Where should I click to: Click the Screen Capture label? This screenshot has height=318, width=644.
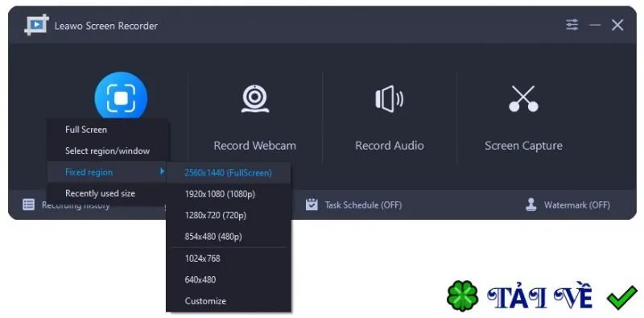(523, 146)
